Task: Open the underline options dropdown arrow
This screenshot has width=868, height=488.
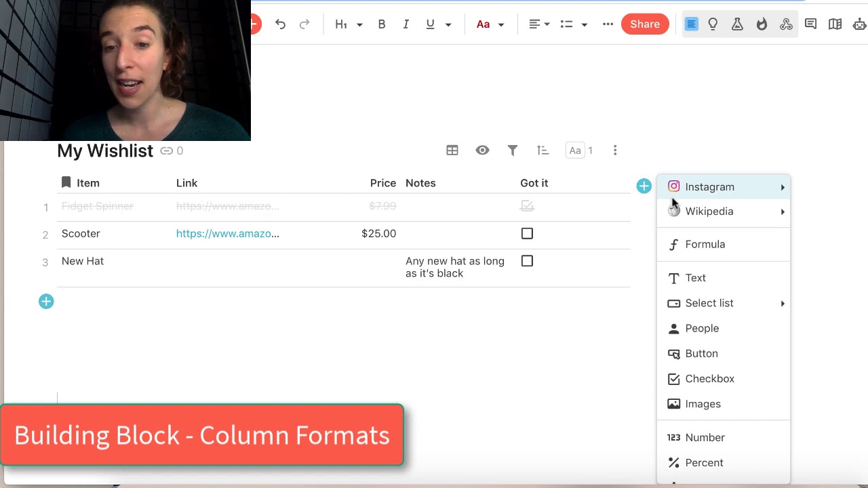Action: 448,24
